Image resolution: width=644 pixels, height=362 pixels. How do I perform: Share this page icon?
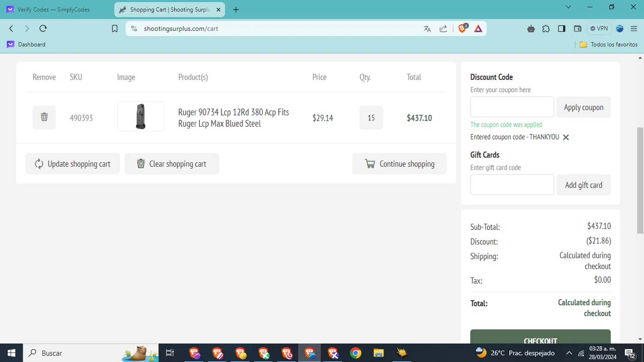pos(444,29)
